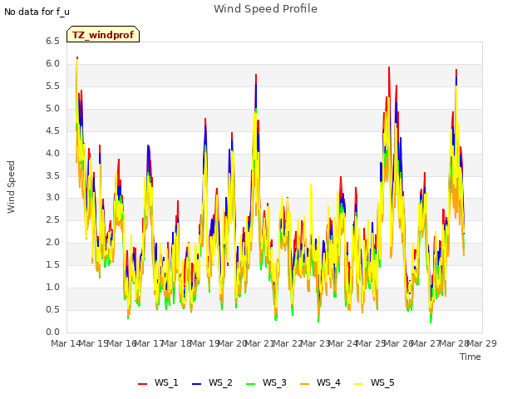The height and width of the screenshot is (399, 532).
Task: Click the yellow WS_5 legend color marker
Action: pyautogui.click(x=358, y=384)
